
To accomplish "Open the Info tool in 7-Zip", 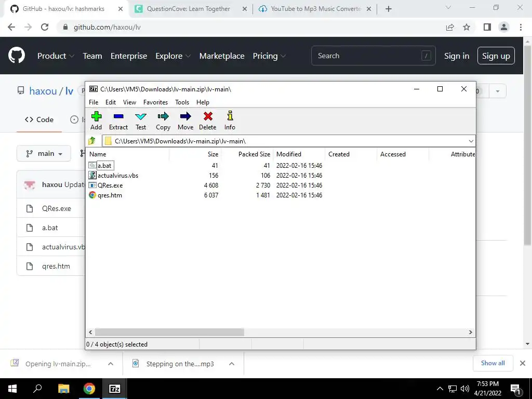I will pyautogui.click(x=230, y=121).
